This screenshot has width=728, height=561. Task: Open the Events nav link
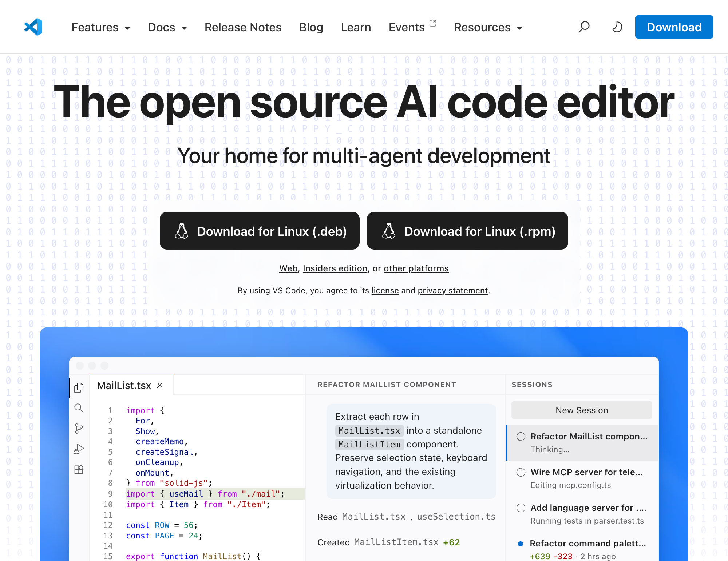[x=407, y=27]
